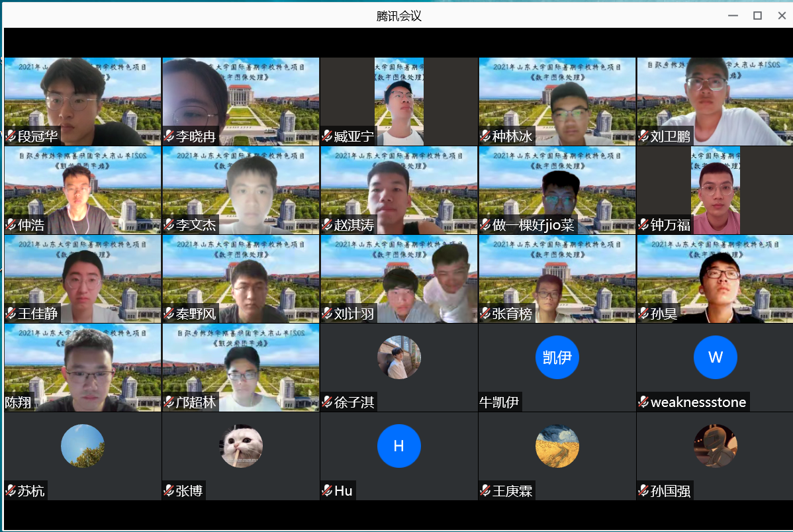The height and width of the screenshot is (532, 793).
Task: Click the muted mic icon beside 张博
Action: click(169, 490)
